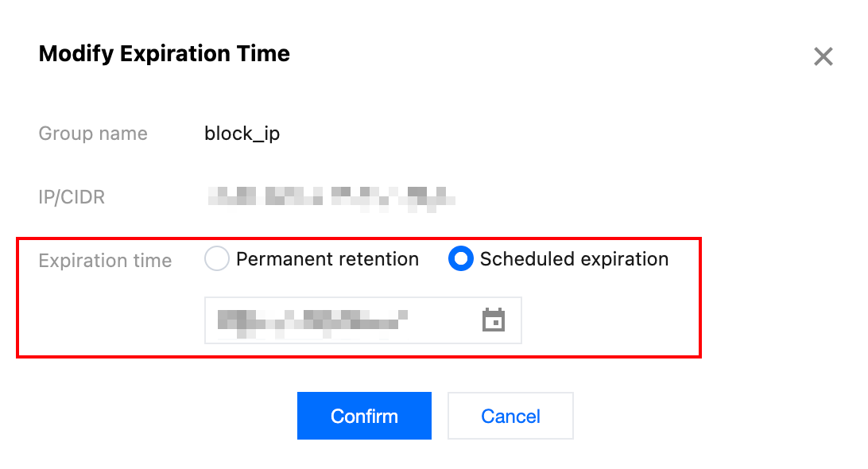Click the 'Expiration time' field label

tap(105, 261)
